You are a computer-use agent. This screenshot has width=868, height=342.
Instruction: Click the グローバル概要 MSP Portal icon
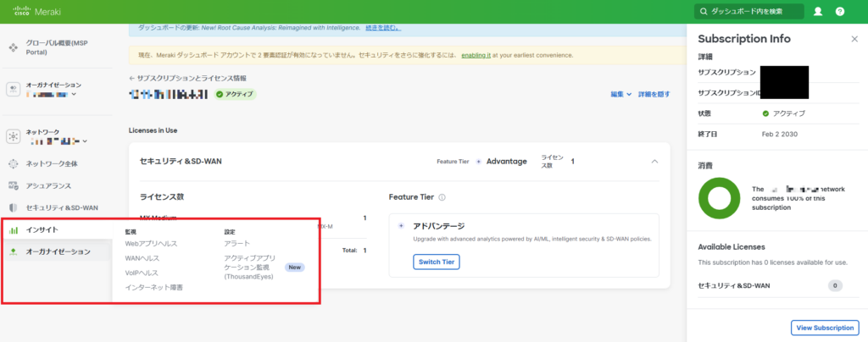pos(14,47)
